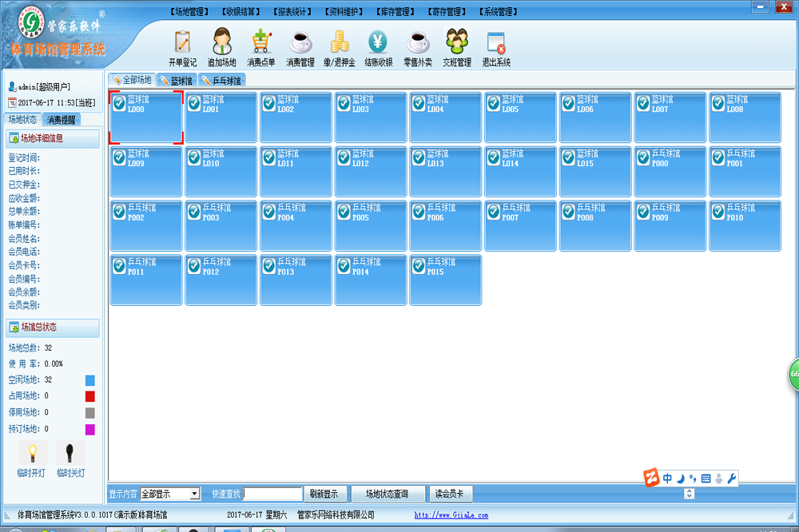The height and width of the screenshot is (532, 799).
Task: Switch to the 场地状态 tab
Action: pyautogui.click(x=23, y=120)
